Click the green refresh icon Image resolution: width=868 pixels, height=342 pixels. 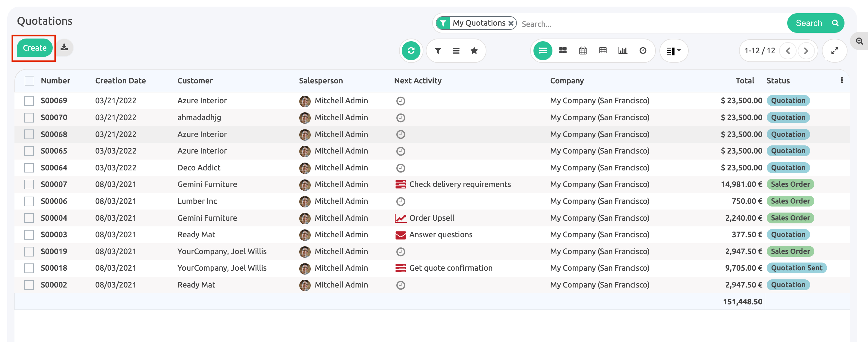coord(411,51)
